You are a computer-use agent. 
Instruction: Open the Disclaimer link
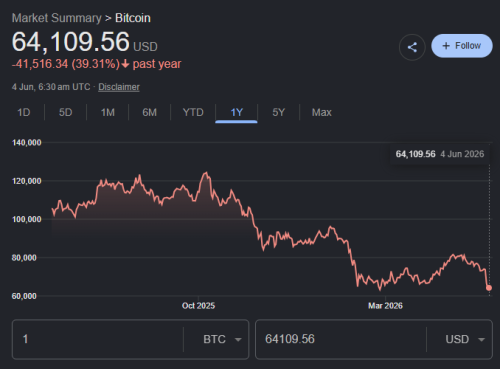[119, 87]
